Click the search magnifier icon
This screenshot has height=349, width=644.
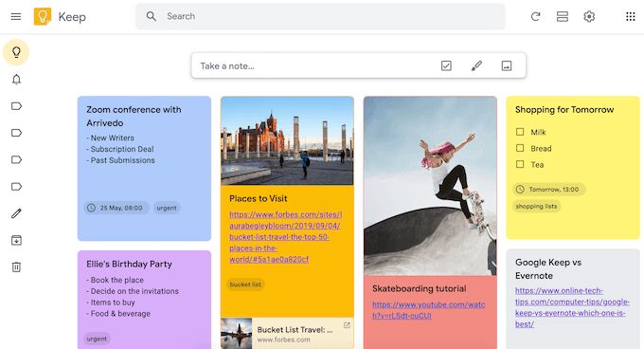click(x=152, y=16)
